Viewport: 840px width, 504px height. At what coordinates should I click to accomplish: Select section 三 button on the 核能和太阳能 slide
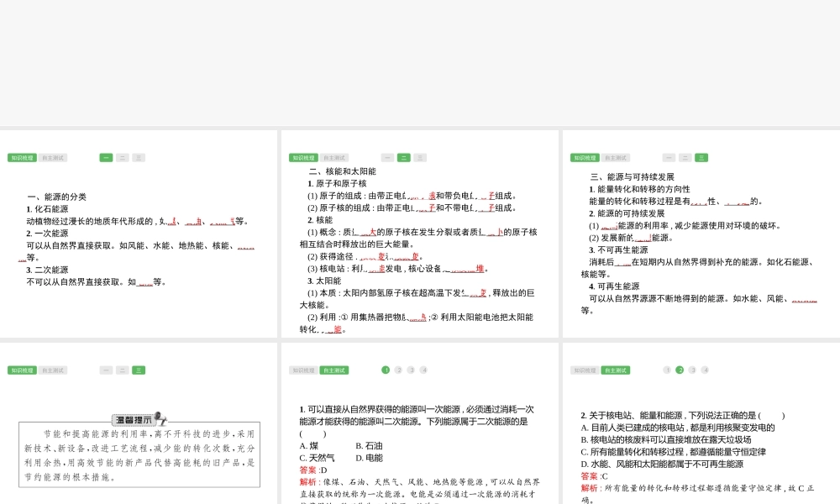(x=420, y=158)
